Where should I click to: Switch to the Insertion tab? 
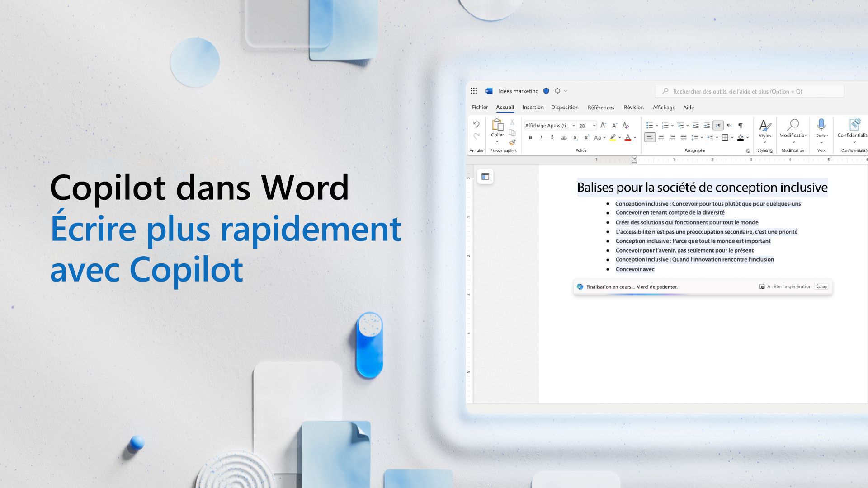pos(533,107)
